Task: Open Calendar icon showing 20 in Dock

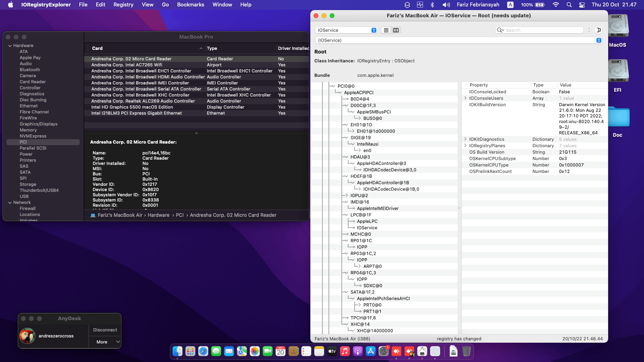Action: coord(281,352)
